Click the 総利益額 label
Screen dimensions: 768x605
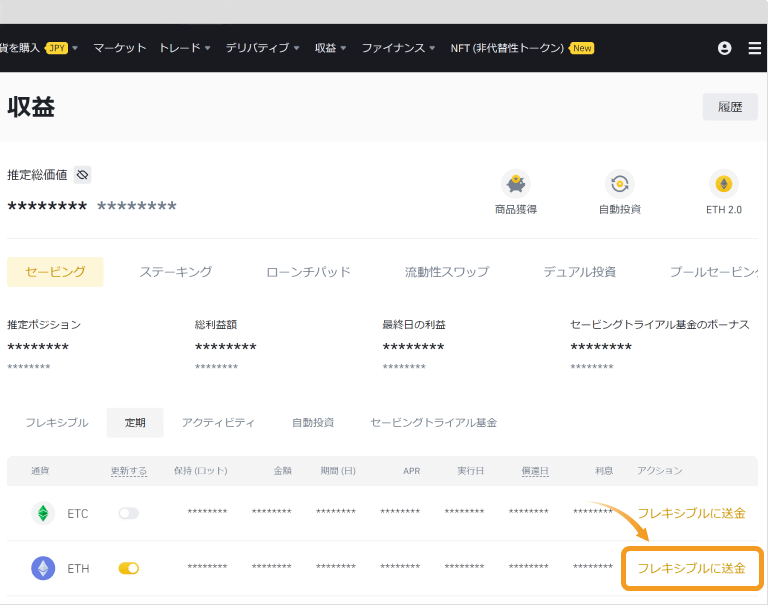point(216,325)
